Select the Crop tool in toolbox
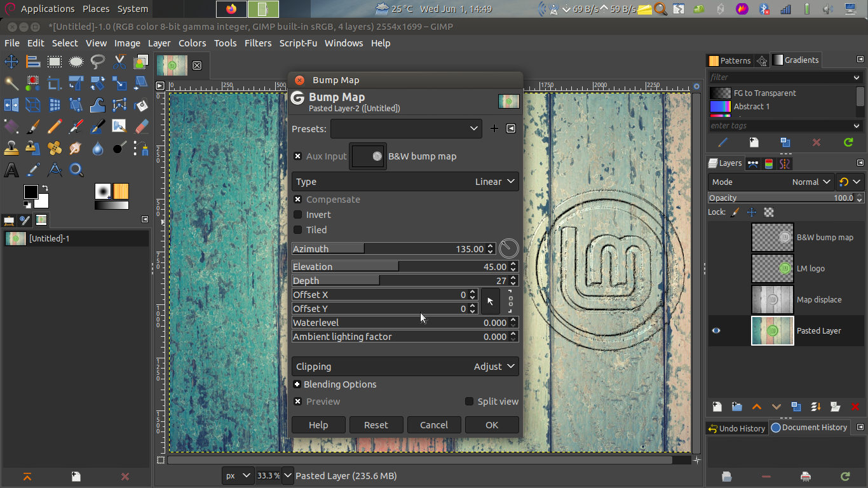Image resolution: width=868 pixels, height=488 pixels. (x=55, y=83)
